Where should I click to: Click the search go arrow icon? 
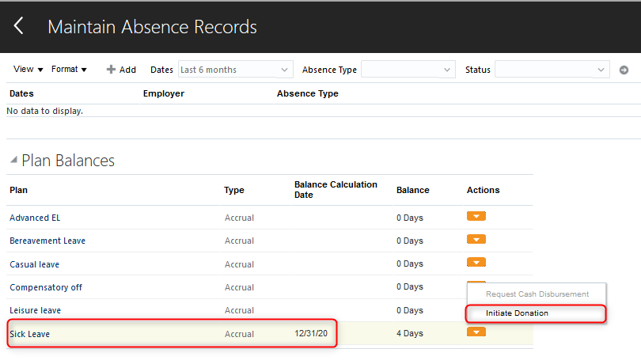624,70
